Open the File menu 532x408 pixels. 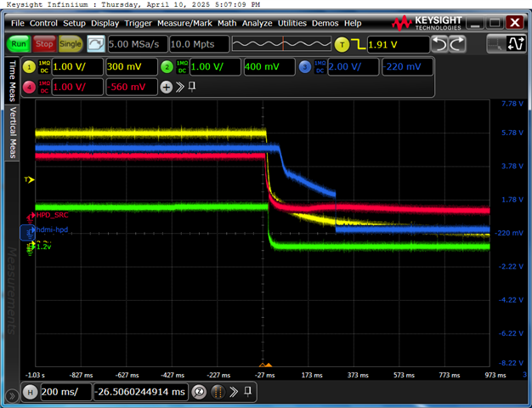[x=17, y=23]
